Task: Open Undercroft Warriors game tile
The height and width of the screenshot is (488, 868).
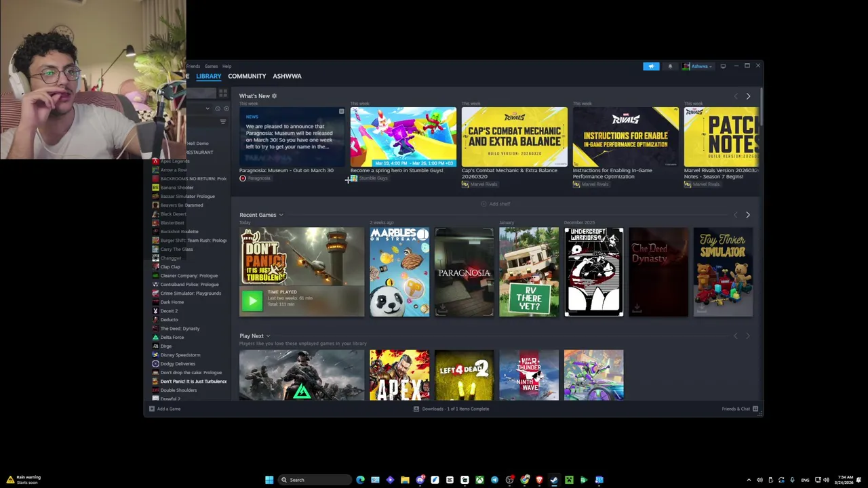Action: (594, 272)
